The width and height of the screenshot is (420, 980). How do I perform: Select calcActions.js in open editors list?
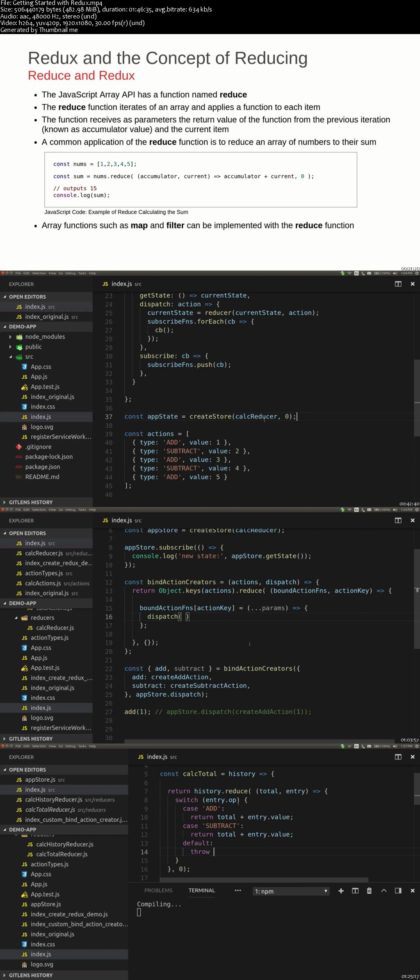tap(46, 583)
